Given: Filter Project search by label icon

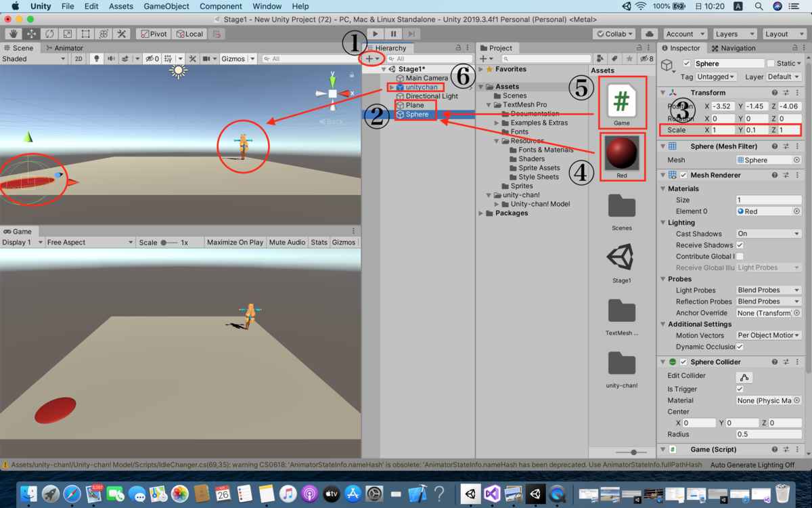Looking at the screenshot, I should (x=615, y=59).
